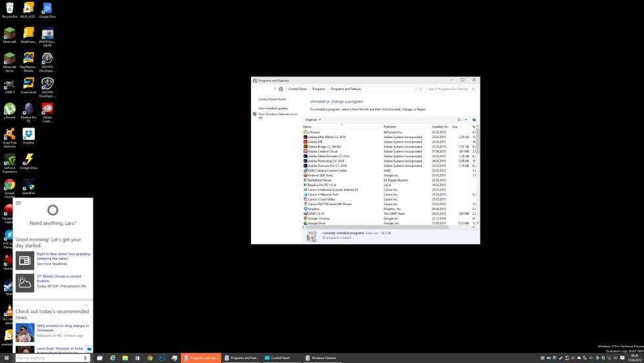Open the GIMP 2 desktop shortcut
Image resolution: width=644 pixels, height=363 pixels.
coord(9,86)
